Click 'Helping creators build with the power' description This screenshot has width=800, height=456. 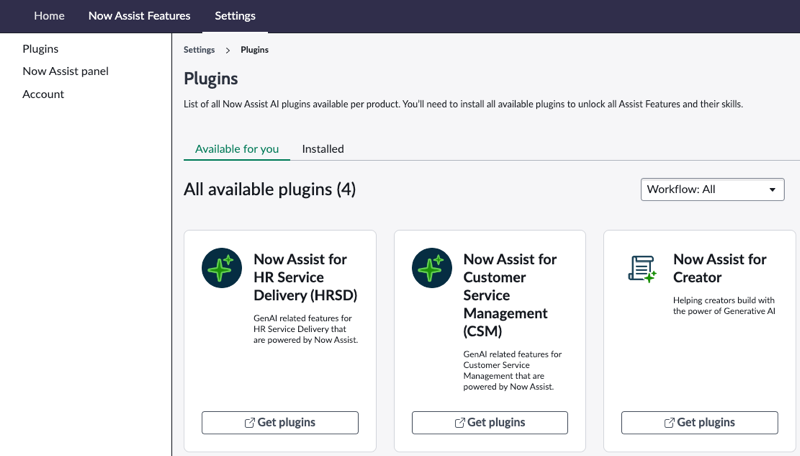point(724,306)
